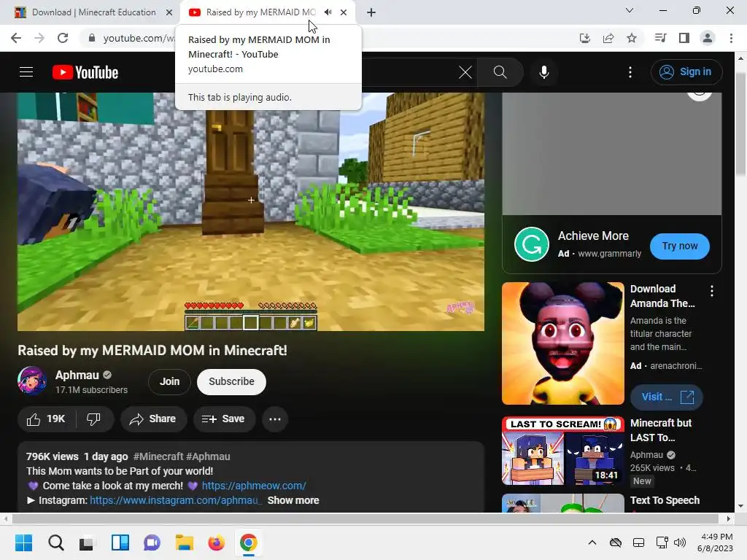
Task: Open Text To Speech video title
Action: (x=665, y=500)
